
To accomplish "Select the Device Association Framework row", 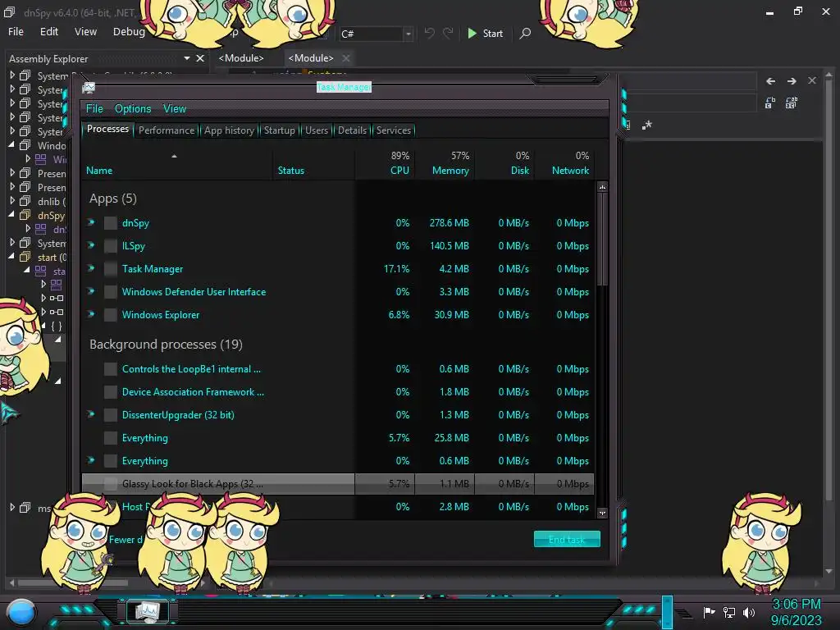I will point(337,392).
